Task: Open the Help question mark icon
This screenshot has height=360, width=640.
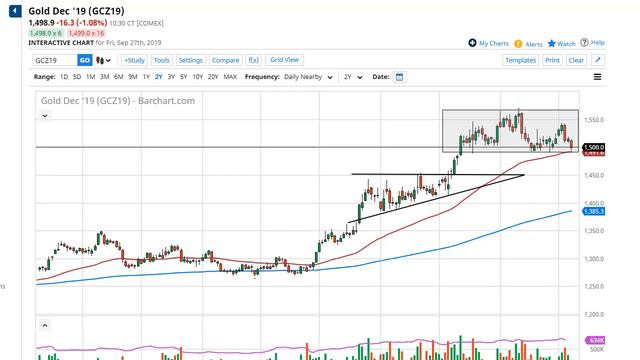Action: [x=584, y=42]
